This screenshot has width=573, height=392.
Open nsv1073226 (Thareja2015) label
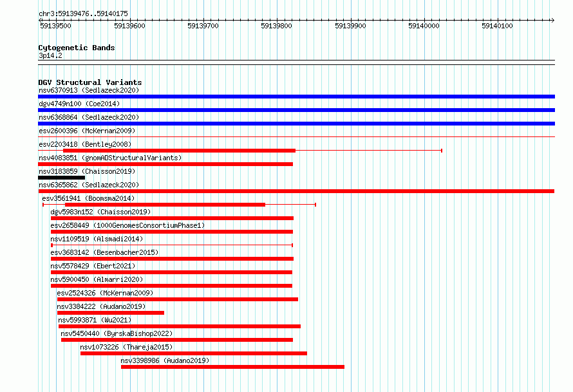click(126, 347)
